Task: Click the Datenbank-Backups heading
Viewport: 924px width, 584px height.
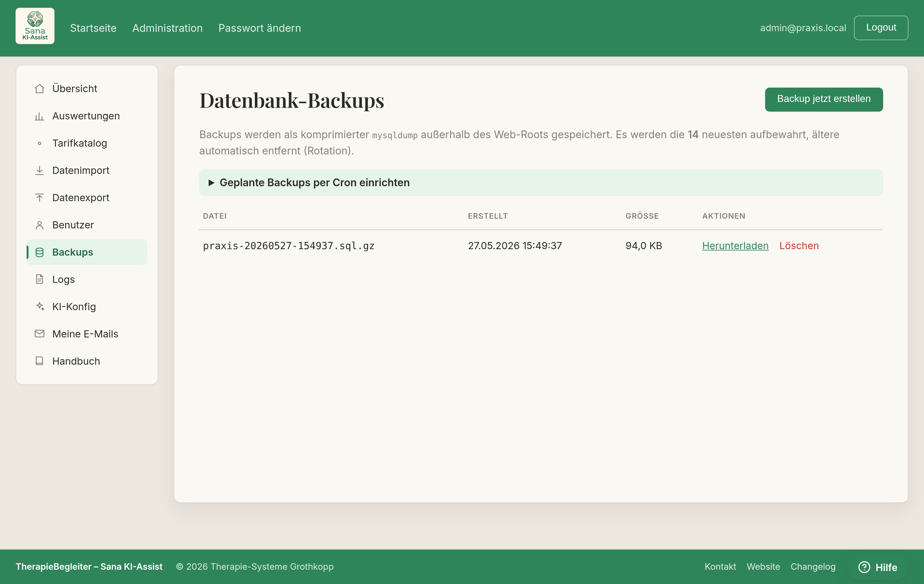Action: tap(292, 101)
